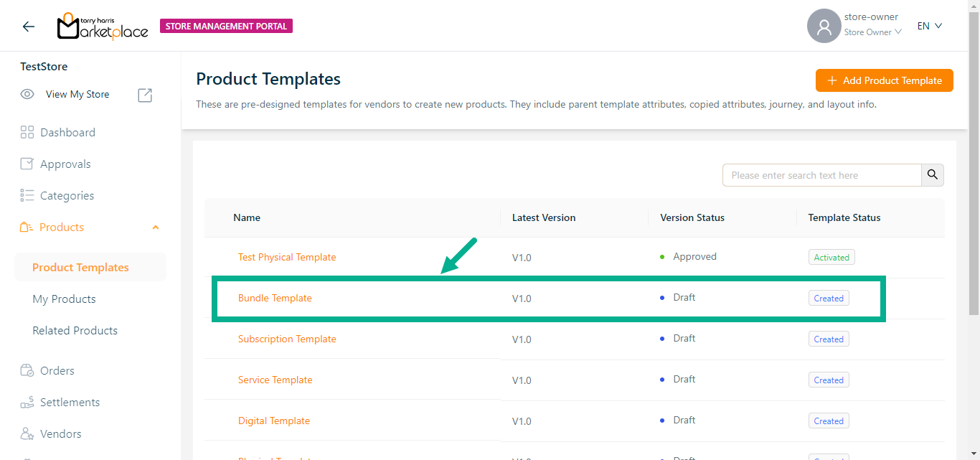This screenshot has height=460, width=980.
Task: Click the back arrow icon
Action: [x=28, y=27]
